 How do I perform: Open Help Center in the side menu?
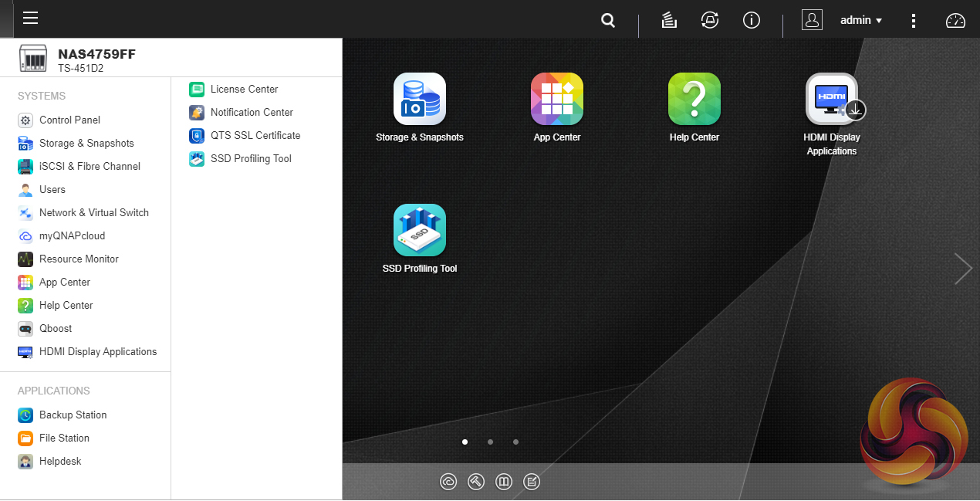pos(56,306)
